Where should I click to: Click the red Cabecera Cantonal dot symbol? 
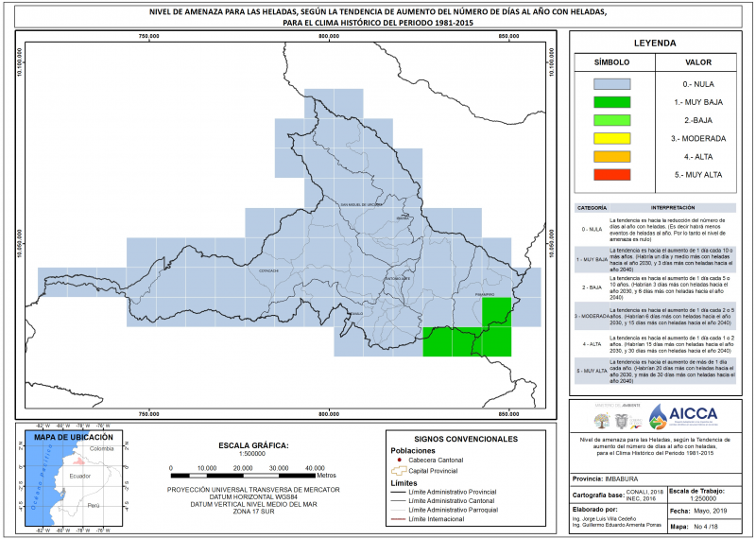399,460
